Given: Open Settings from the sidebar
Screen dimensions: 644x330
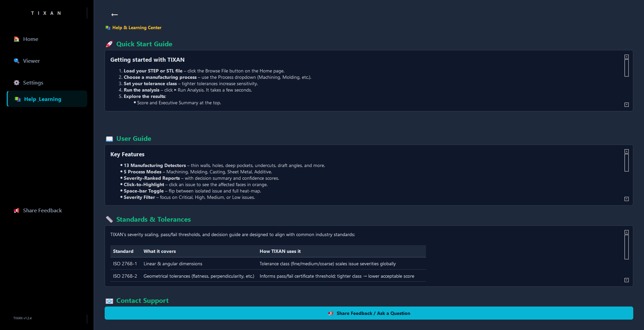Looking at the screenshot, I should pos(47,83).
